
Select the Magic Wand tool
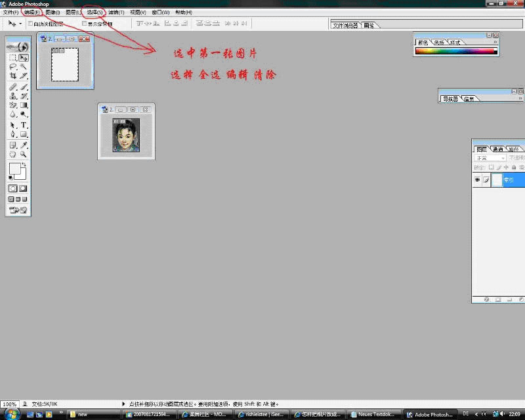[x=24, y=67]
